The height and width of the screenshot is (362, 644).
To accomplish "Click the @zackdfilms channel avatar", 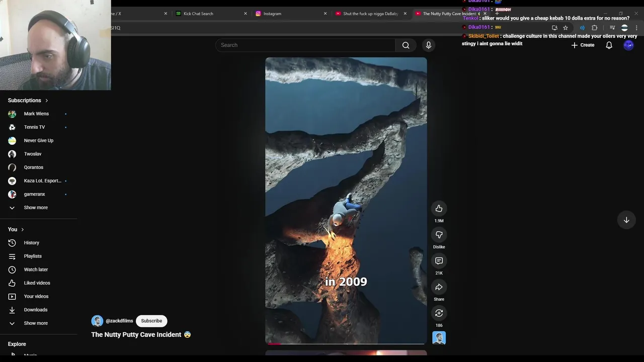I will (97, 321).
